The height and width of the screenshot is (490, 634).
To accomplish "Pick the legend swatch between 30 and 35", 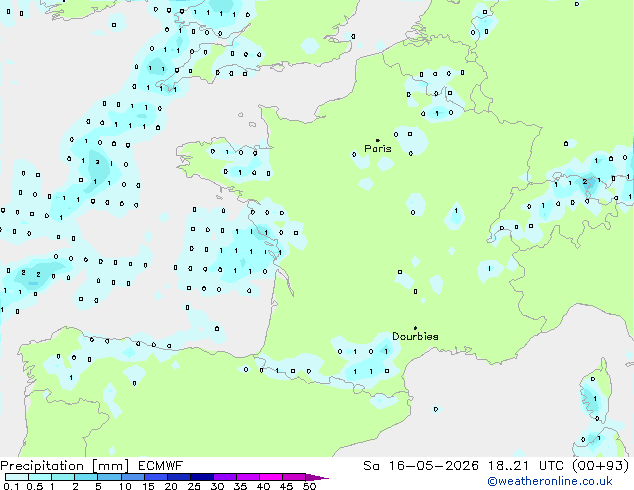I will [x=224, y=477].
